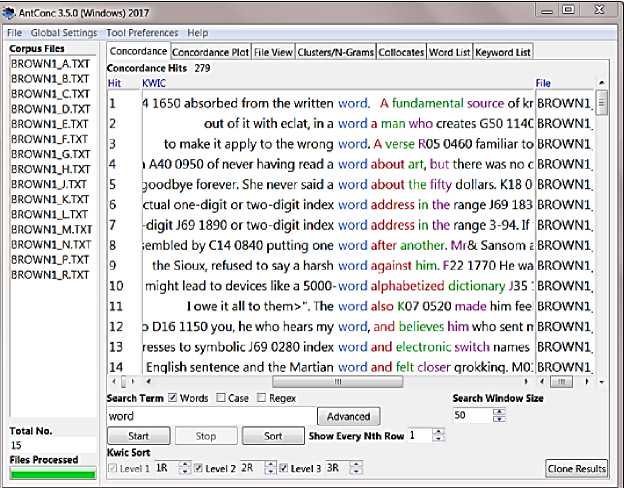Click the results scroll down arrow
The image size is (626, 488).
click(601, 382)
